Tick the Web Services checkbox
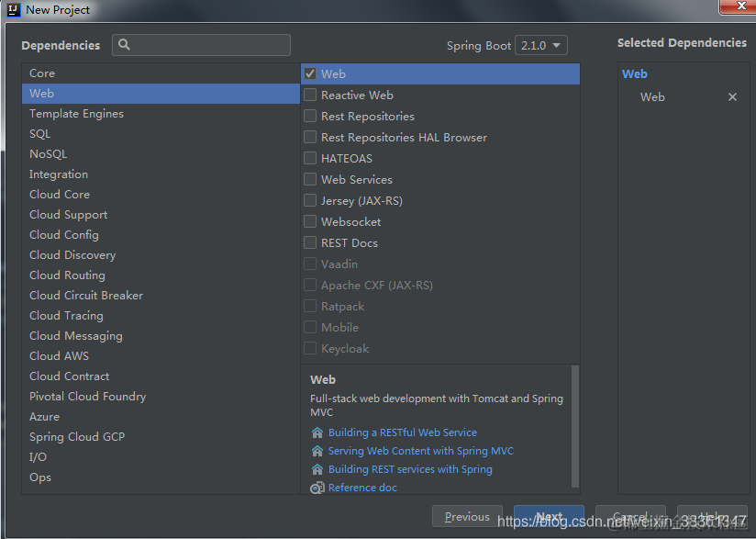756x539 pixels. point(310,179)
